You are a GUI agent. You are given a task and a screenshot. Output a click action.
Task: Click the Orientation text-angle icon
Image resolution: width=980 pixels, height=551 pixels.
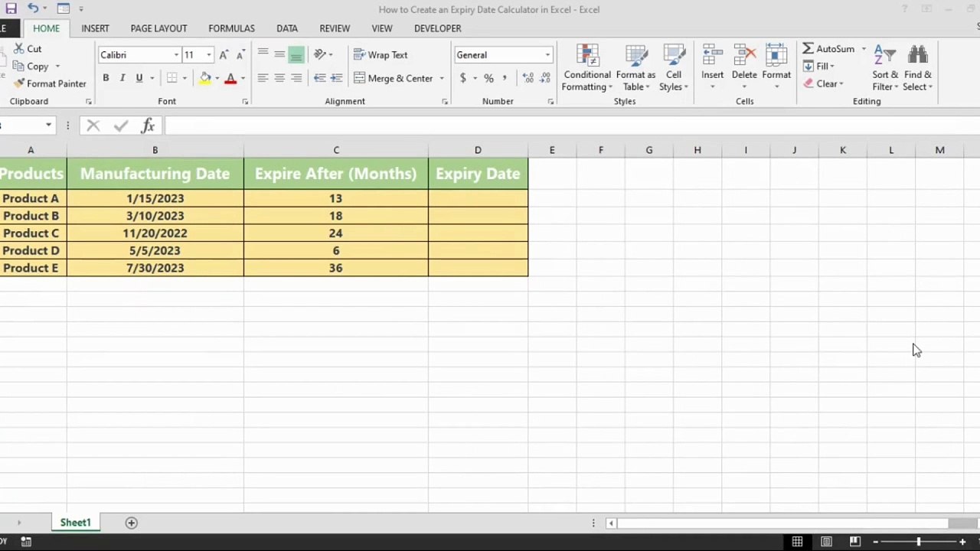(x=320, y=54)
